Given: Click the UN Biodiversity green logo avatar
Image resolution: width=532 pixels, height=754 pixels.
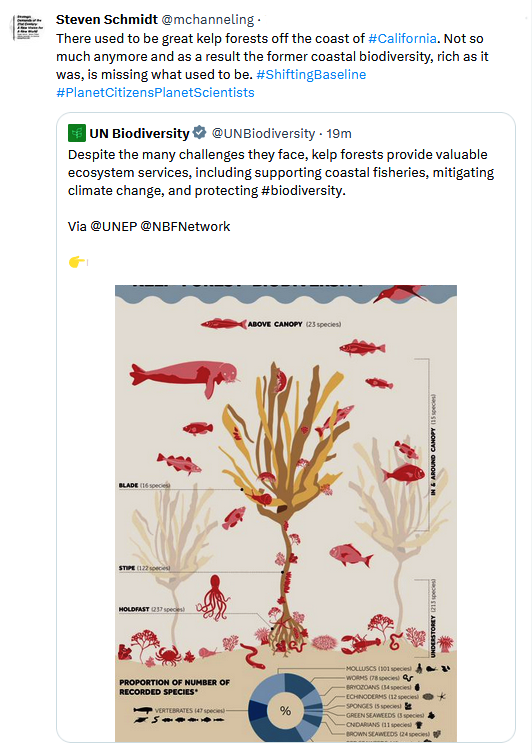Looking at the screenshot, I should 77,133.
